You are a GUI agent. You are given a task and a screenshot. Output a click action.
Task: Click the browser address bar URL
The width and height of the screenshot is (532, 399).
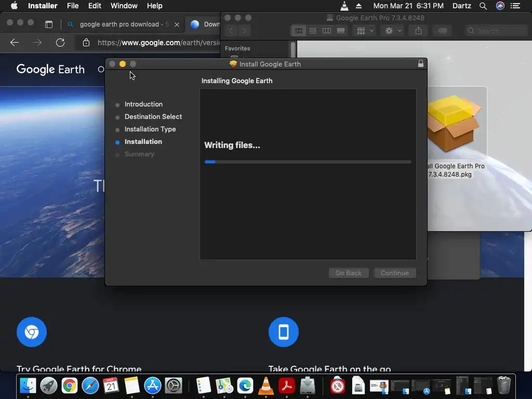(x=159, y=43)
